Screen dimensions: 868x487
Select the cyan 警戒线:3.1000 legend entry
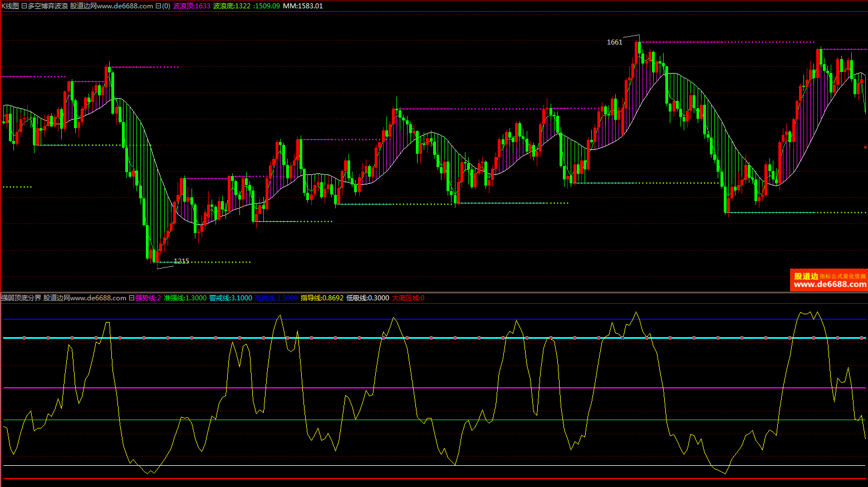click(x=231, y=298)
